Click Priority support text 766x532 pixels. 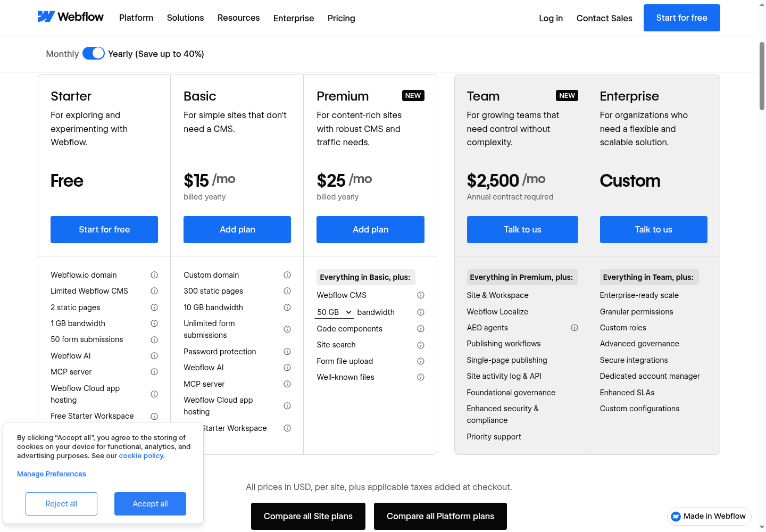[x=494, y=437]
